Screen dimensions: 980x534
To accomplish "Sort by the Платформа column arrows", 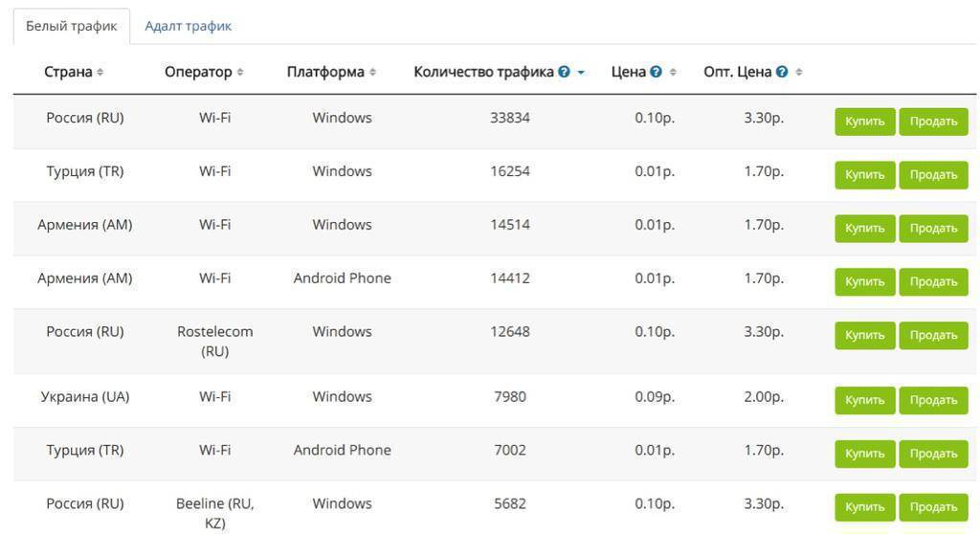I will tap(372, 72).
